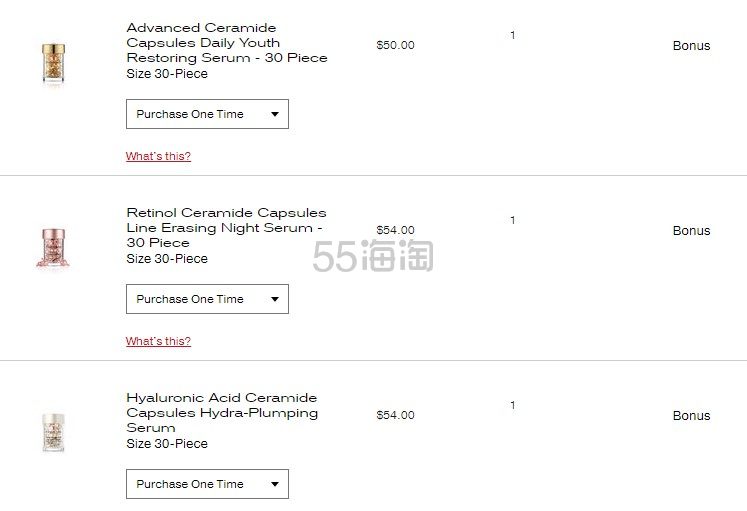
Task: Click What's this? link under Retinol Ceramide
Action: tap(158, 341)
